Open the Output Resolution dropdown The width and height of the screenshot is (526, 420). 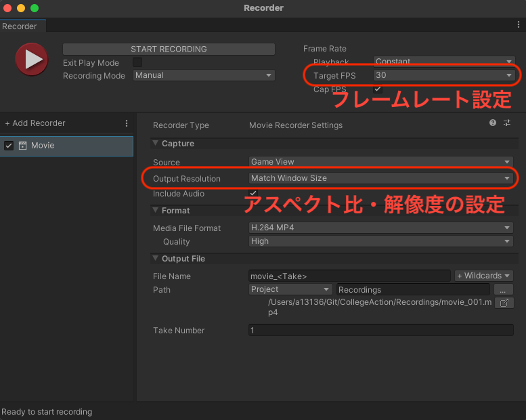coord(380,178)
